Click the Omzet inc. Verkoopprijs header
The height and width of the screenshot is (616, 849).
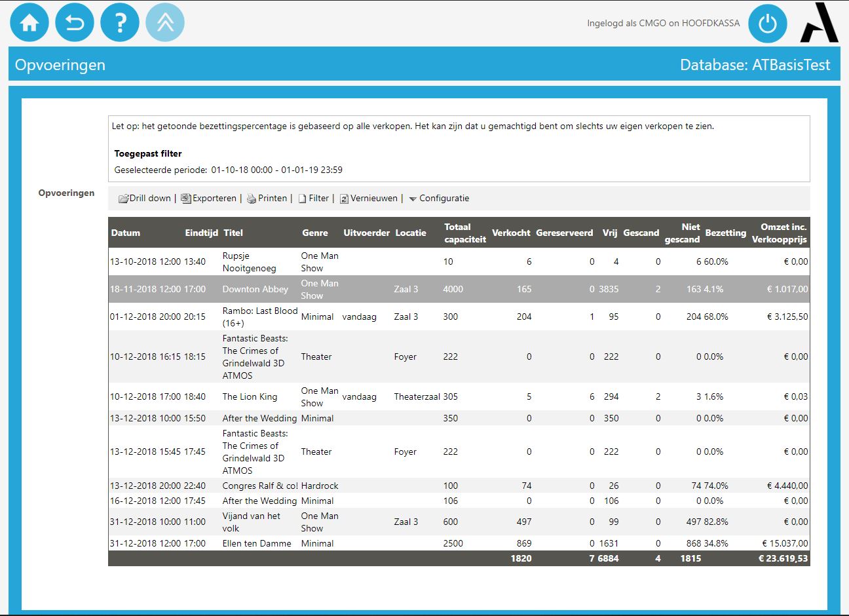pos(780,233)
